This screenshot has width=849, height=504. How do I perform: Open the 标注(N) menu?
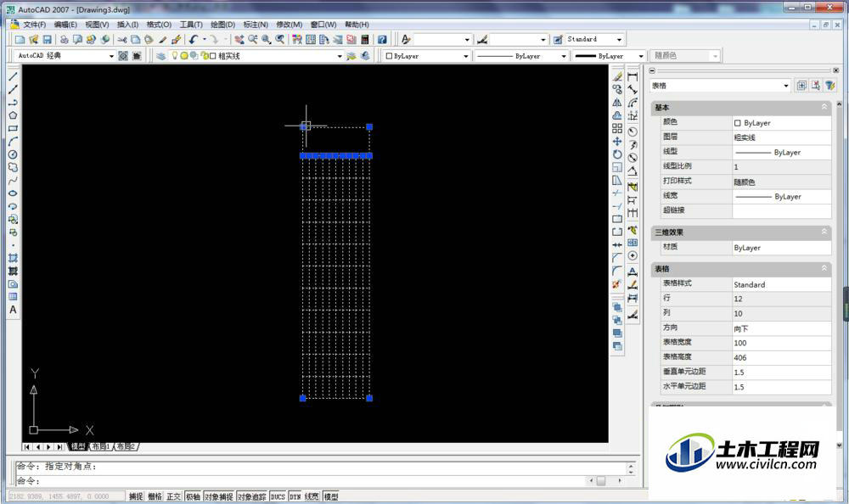click(x=256, y=25)
